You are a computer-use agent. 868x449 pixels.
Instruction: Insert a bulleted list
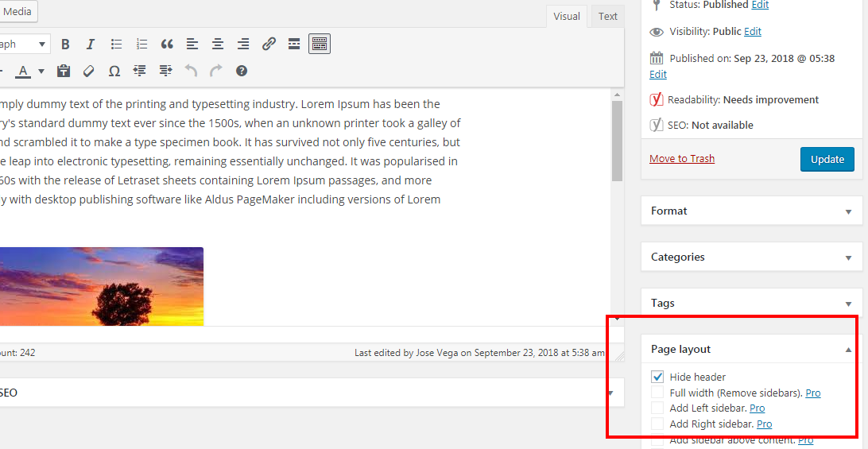click(116, 45)
